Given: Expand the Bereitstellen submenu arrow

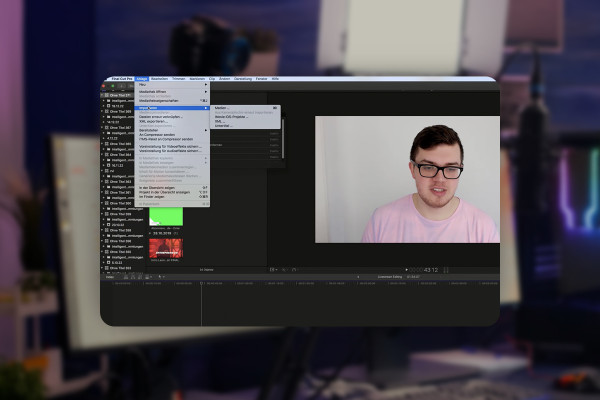Looking at the screenshot, I should point(206,130).
